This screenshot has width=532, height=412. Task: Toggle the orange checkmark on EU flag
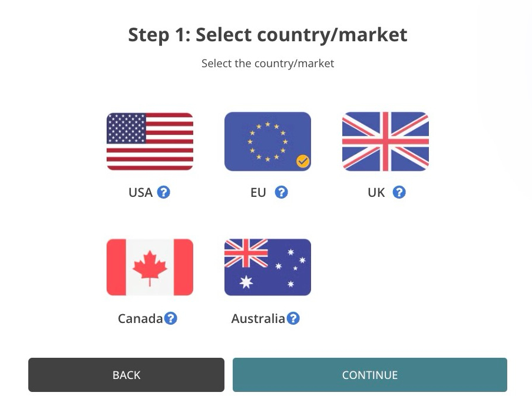303,161
